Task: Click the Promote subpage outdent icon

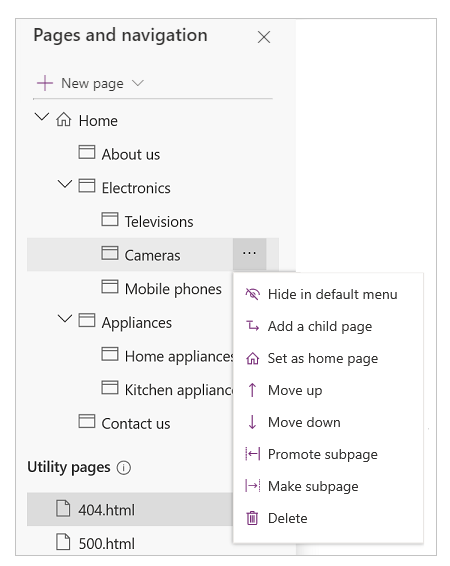Action: (x=253, y=454)
